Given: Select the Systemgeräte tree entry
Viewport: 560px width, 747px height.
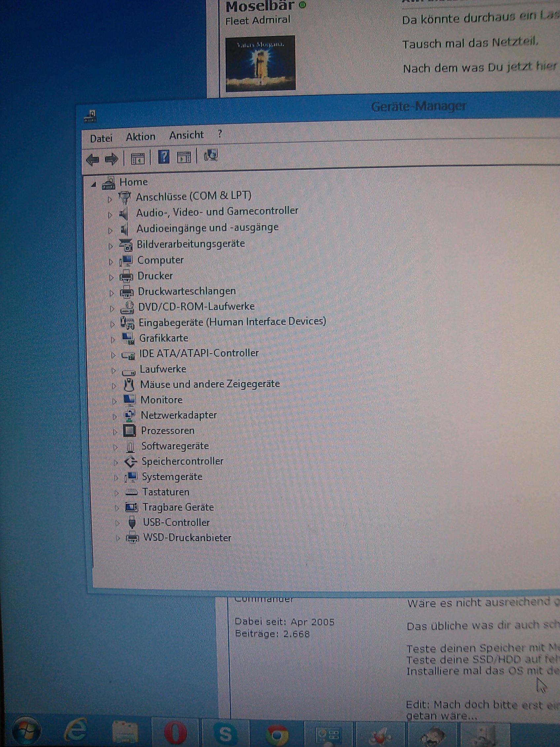Looking at the screenshot, I should coord(172,477).
